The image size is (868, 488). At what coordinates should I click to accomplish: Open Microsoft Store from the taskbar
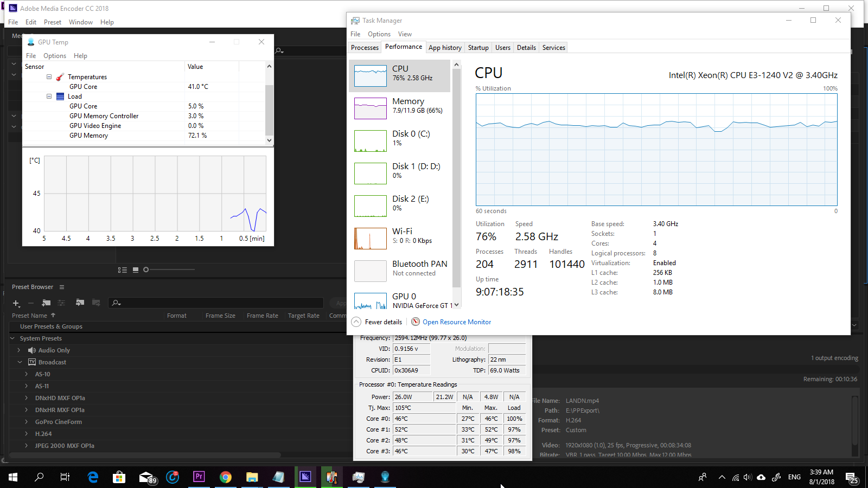(119, 477)
